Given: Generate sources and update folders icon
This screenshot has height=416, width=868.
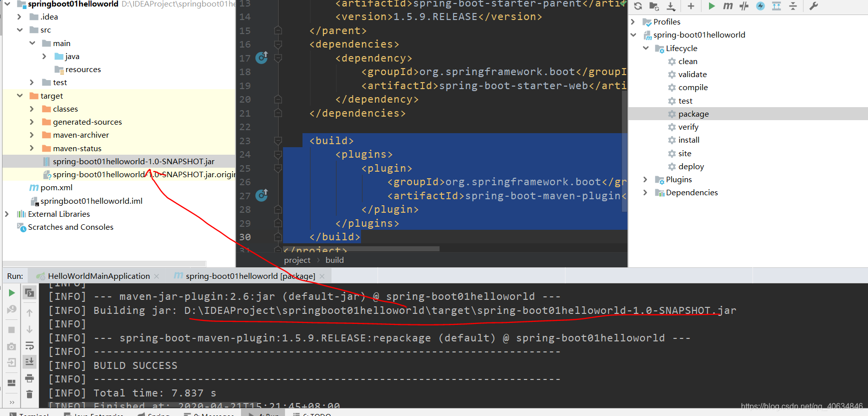Looking at the screenshot, I should [x=654, y=6].
